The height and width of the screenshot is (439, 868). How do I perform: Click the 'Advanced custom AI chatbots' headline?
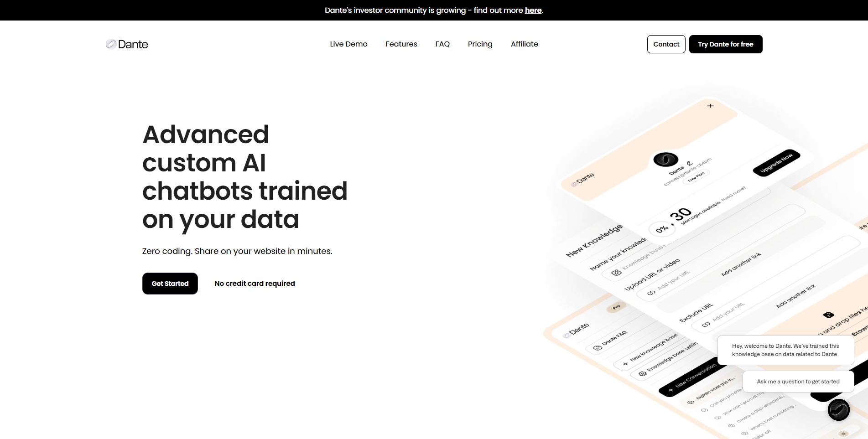[244, 177]
